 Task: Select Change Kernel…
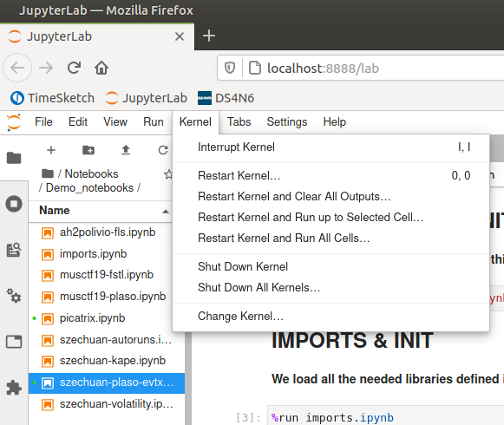[331, 317]
